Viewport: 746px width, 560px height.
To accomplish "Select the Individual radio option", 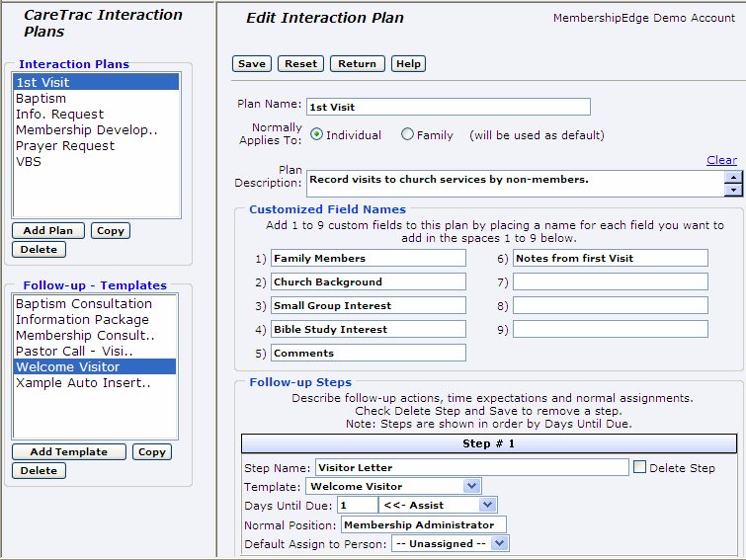I will point(317,134).
